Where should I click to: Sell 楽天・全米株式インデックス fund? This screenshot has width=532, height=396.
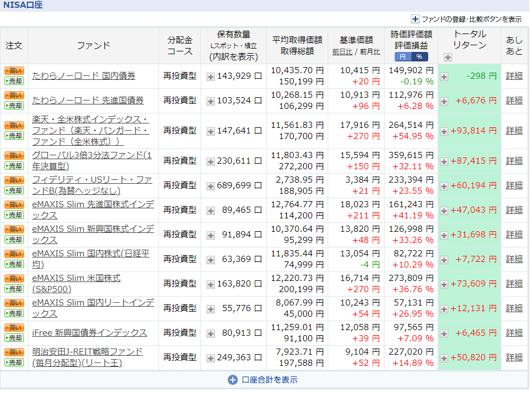tap(14, 136)
